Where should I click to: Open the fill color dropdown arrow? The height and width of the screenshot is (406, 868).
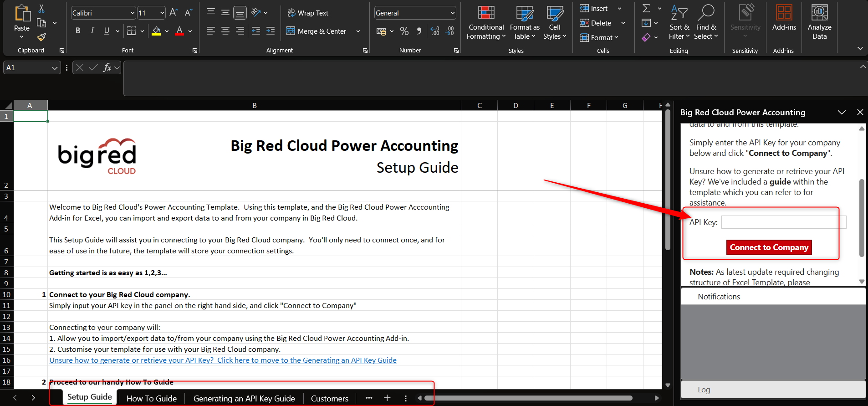[167, 31]
